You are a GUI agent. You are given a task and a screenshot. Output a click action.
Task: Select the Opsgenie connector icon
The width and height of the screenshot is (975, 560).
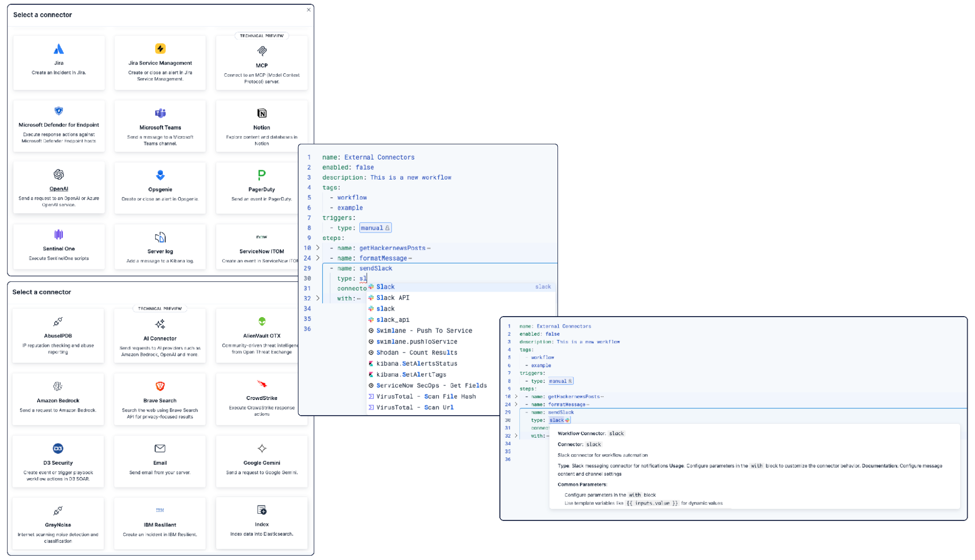(x=160, y=175)
